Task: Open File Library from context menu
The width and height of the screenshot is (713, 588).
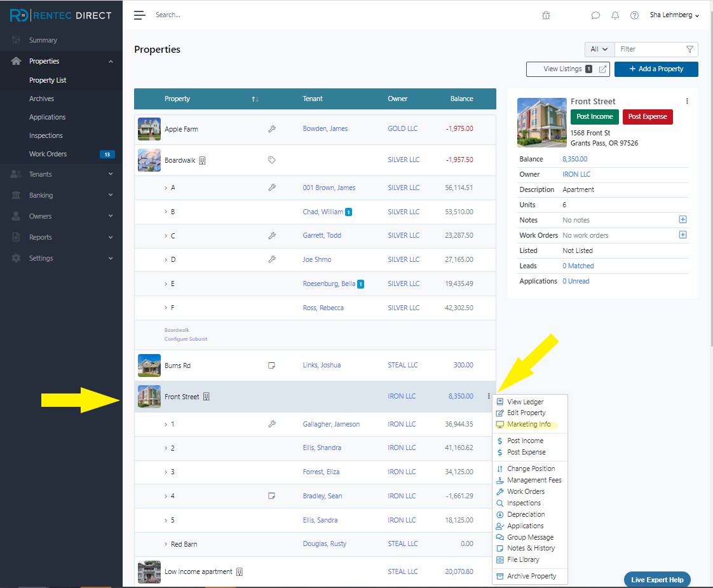Action: click(x=523, y=560)
